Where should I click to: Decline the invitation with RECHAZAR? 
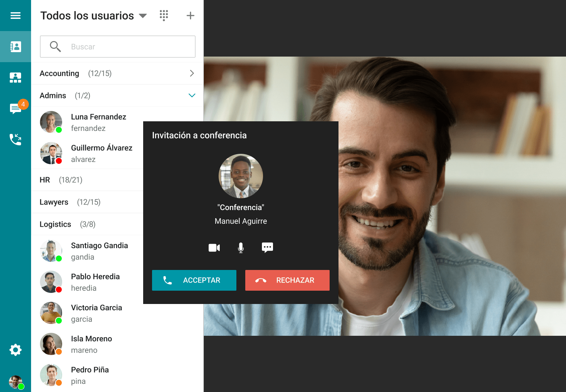287,280
